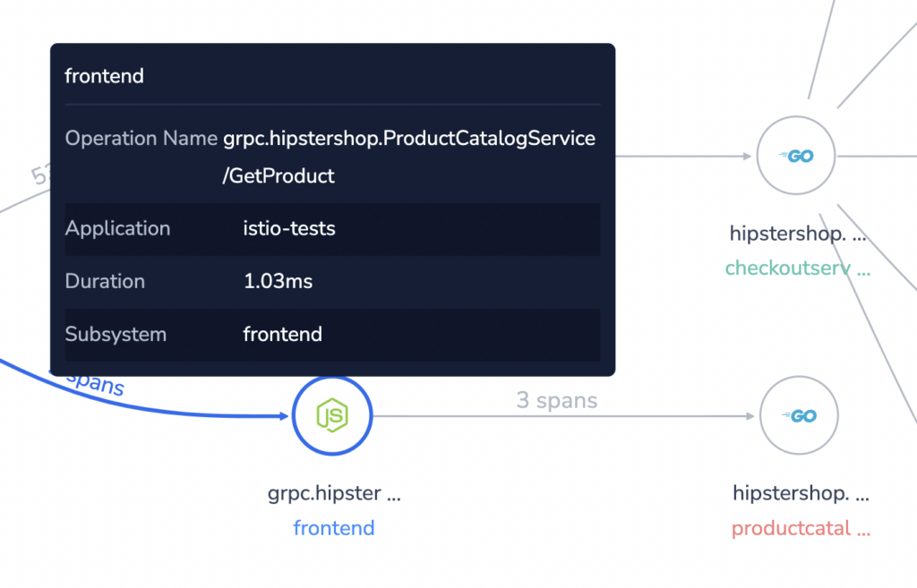The width and height of the screenshot is (917, 588).
Task: Click the Subsystem value 'frontend' in tooltip
Action: [x=282, y=335]
